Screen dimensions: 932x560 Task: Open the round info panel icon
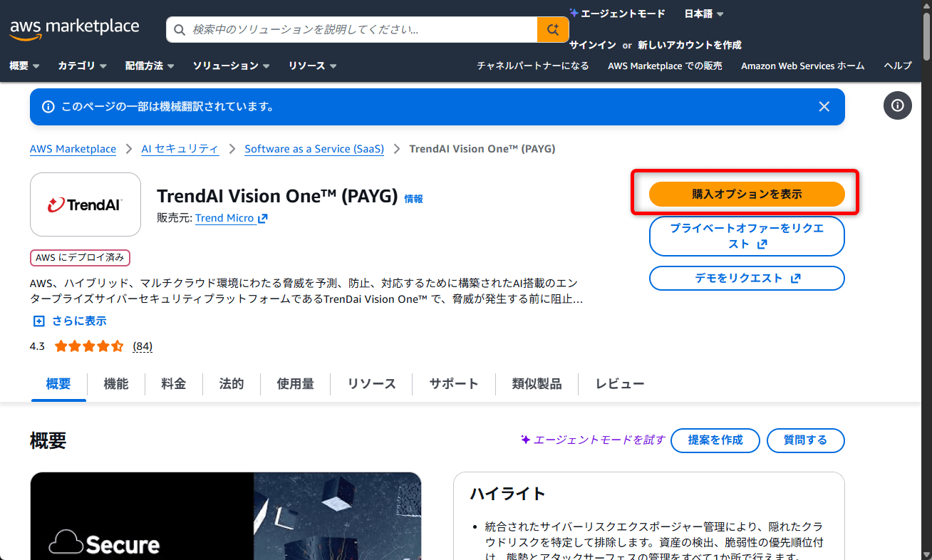click(x=898, y=105)
